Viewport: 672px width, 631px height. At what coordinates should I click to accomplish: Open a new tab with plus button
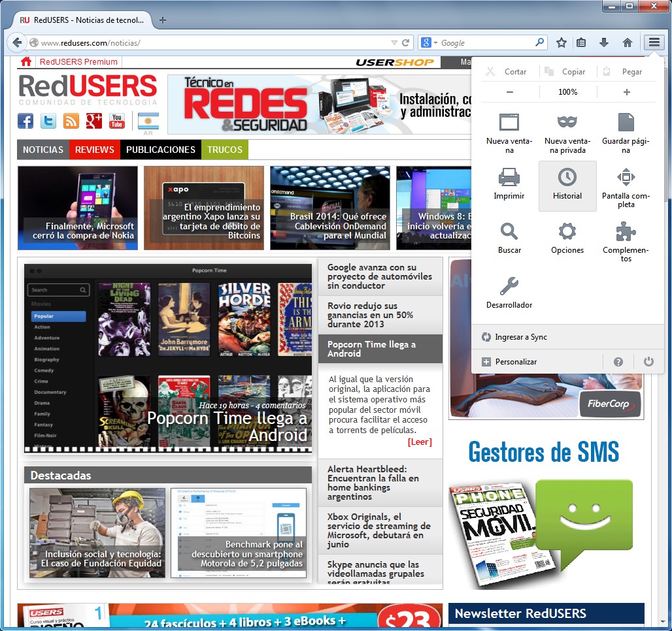click(163, 20)
